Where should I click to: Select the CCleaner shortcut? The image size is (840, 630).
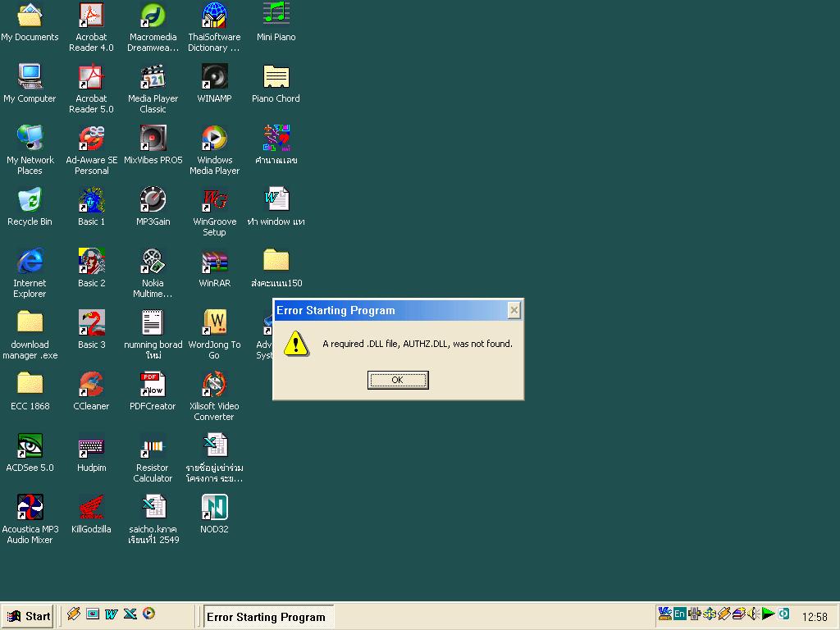[91, 391]
